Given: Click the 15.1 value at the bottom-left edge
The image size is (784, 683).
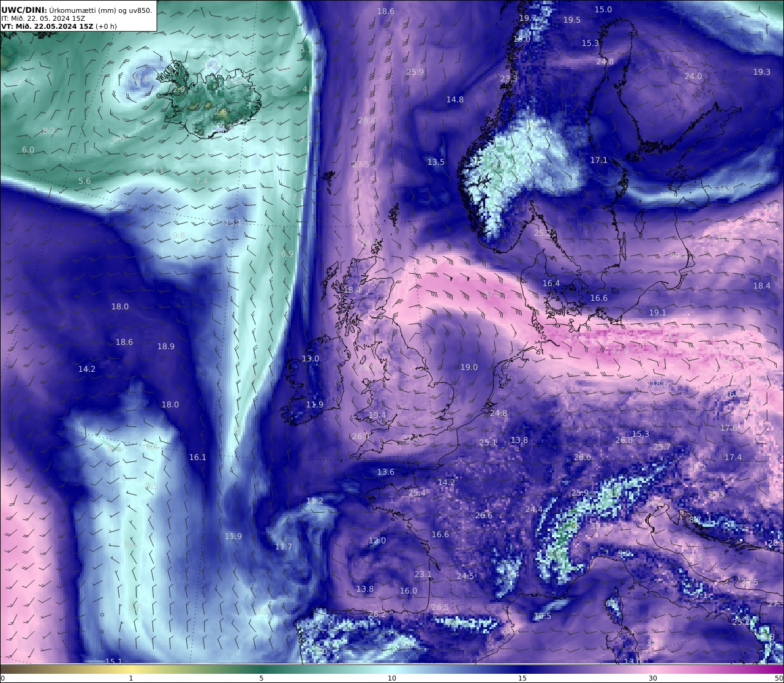Looking at the screenshot, I should coord(114,662).
